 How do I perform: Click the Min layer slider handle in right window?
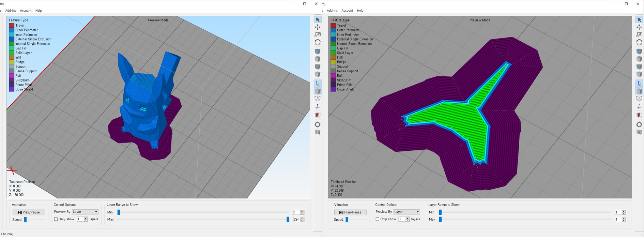(440, 212)
